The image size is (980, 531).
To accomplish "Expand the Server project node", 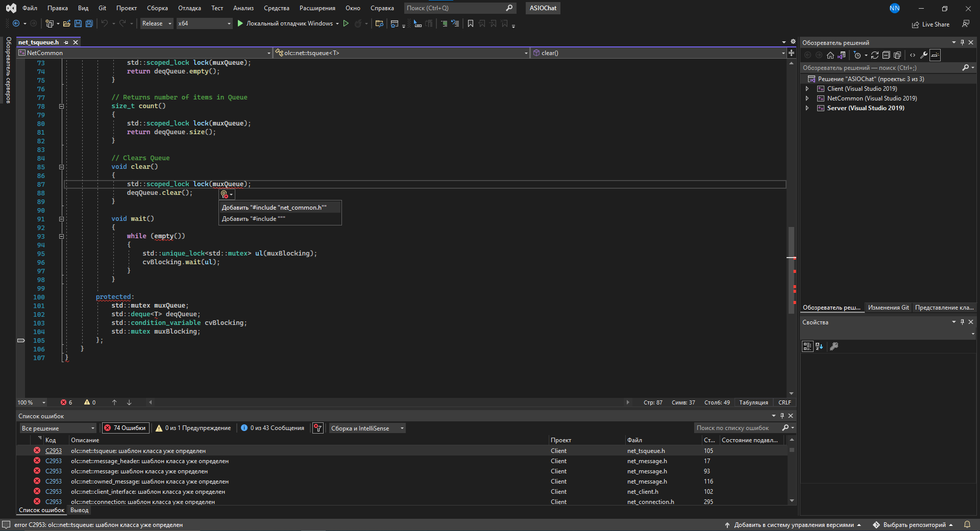I will (807, 108).
